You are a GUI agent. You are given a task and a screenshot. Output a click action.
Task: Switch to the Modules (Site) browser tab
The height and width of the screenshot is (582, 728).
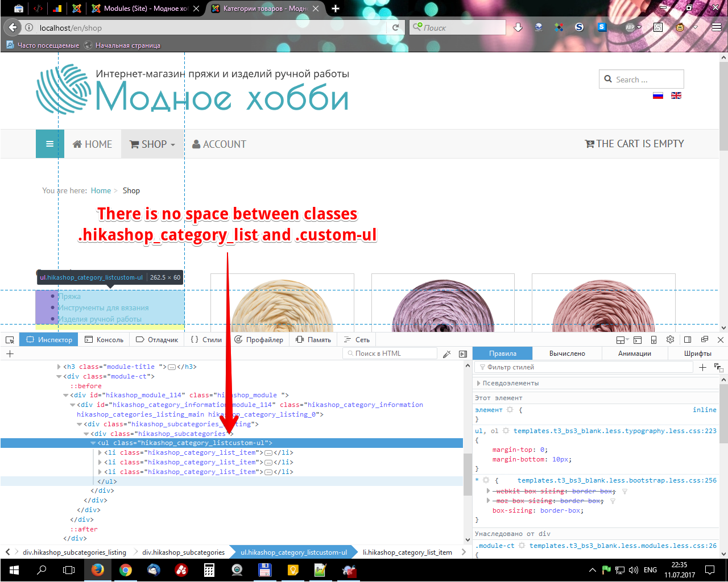pos(145,9)
